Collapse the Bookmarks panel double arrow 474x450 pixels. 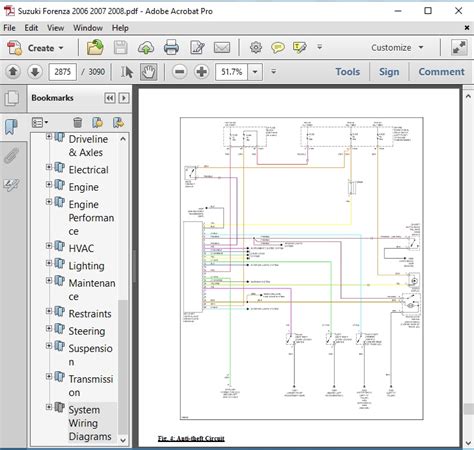(x=110, y=98)
